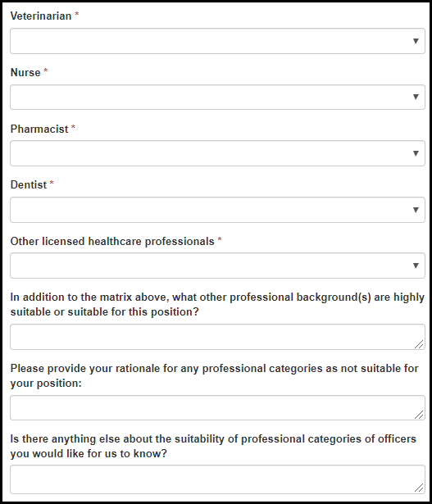This screenshot has width=432, height=504.
Task: Click the arrow icon in Dentist field
Action: tap(416, 210)
